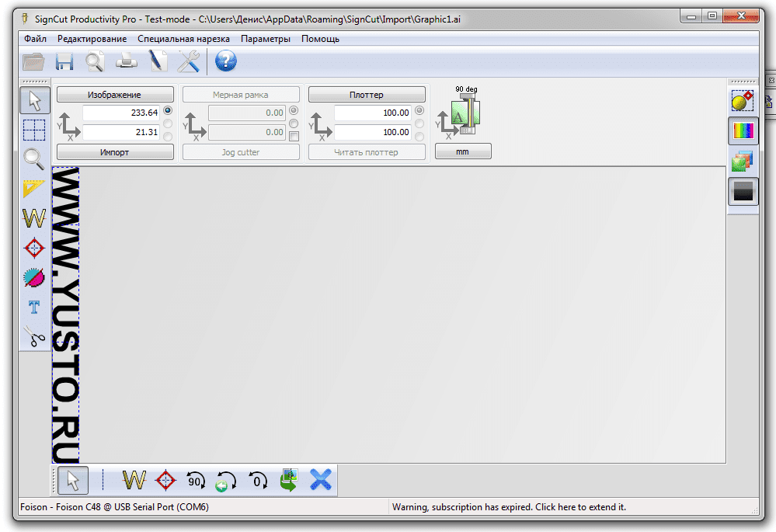The height and width of the screenshot is (532, 776).
Task: Open the Помощь menu
Action: pos(321,39)
